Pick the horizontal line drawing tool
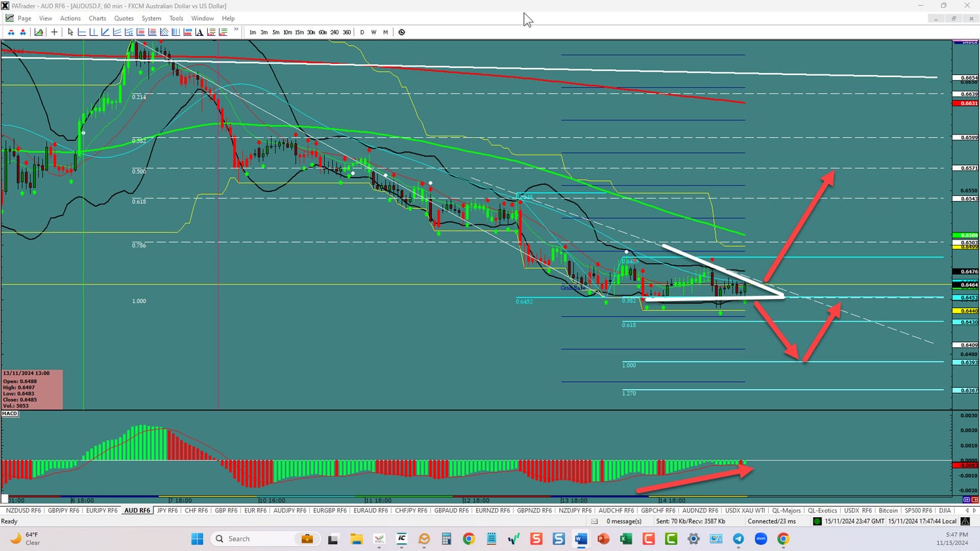The height and width of the screenshot is (551, 980). (82, 32)
